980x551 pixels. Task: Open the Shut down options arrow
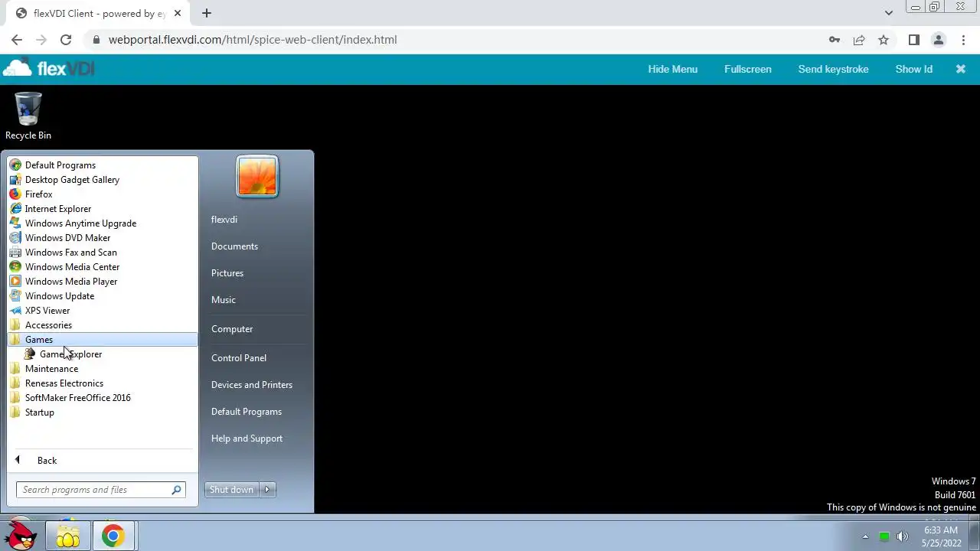[267, 490]
